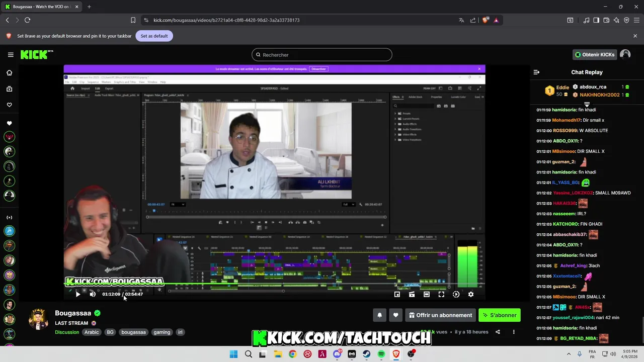Viewport: 644px width, 362px height.
Task: Open the Discussion category link
Action: tap(67, 332)
